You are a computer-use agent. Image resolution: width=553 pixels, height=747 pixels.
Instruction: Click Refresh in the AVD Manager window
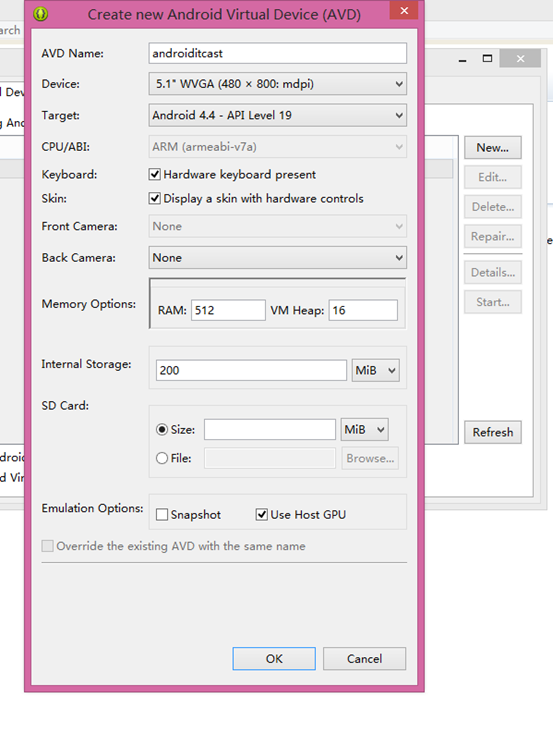[x=493, y=432]
